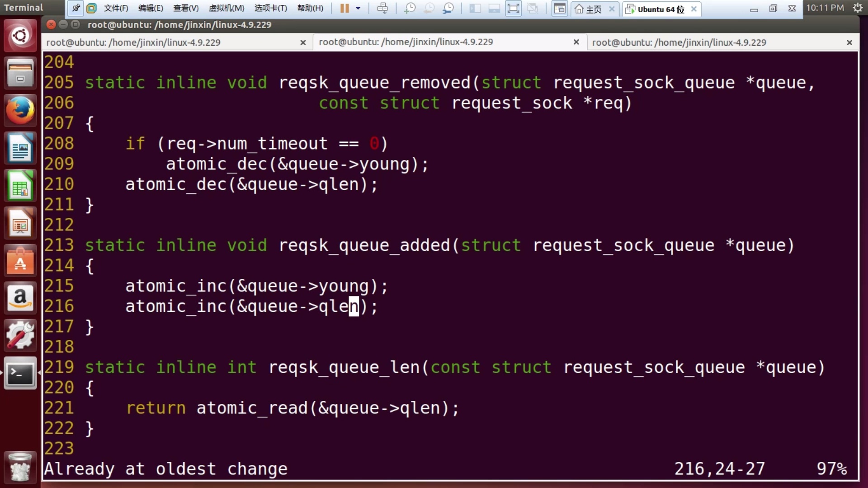Open System Settings in the dock

20,336
